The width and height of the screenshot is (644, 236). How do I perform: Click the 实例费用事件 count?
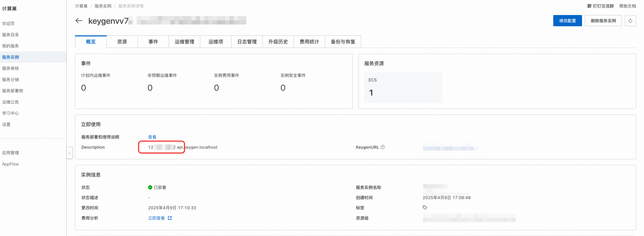click(x=216, y=88)
